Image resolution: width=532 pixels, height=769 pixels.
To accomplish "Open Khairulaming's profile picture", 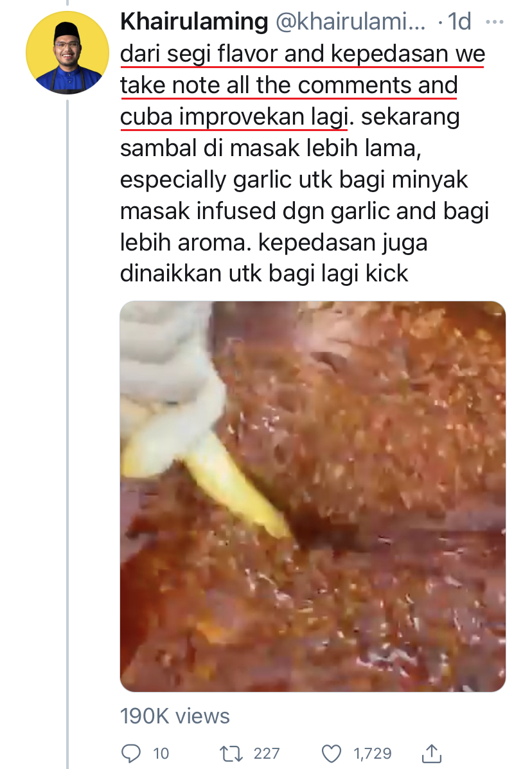I will coord(67,53).
